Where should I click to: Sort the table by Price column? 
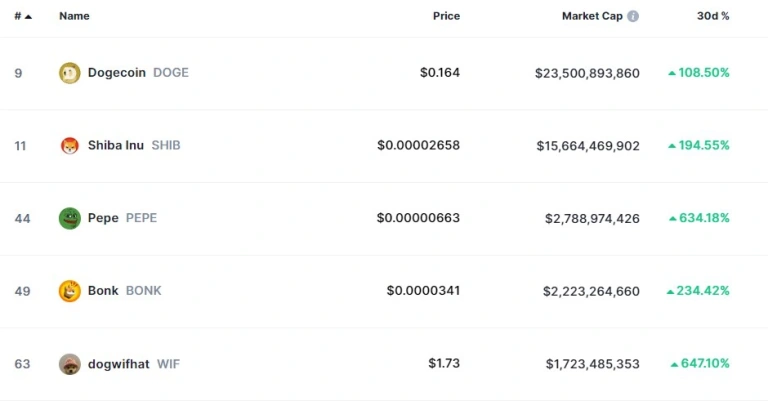[x=446, y=16]
